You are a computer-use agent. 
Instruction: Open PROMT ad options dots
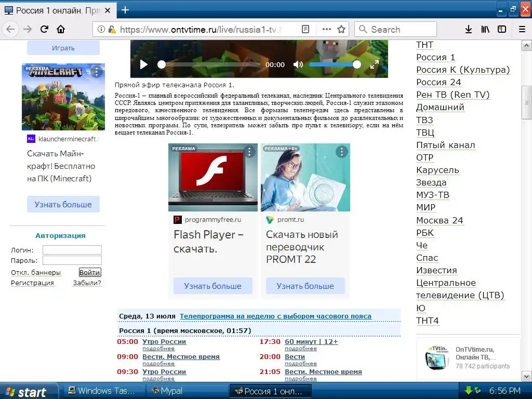[342, 152]
